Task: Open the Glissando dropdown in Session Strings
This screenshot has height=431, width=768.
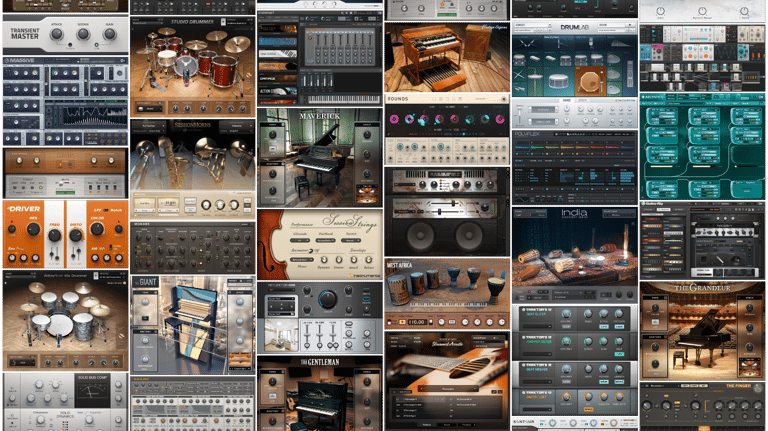Action: click(x=299, y=240)
